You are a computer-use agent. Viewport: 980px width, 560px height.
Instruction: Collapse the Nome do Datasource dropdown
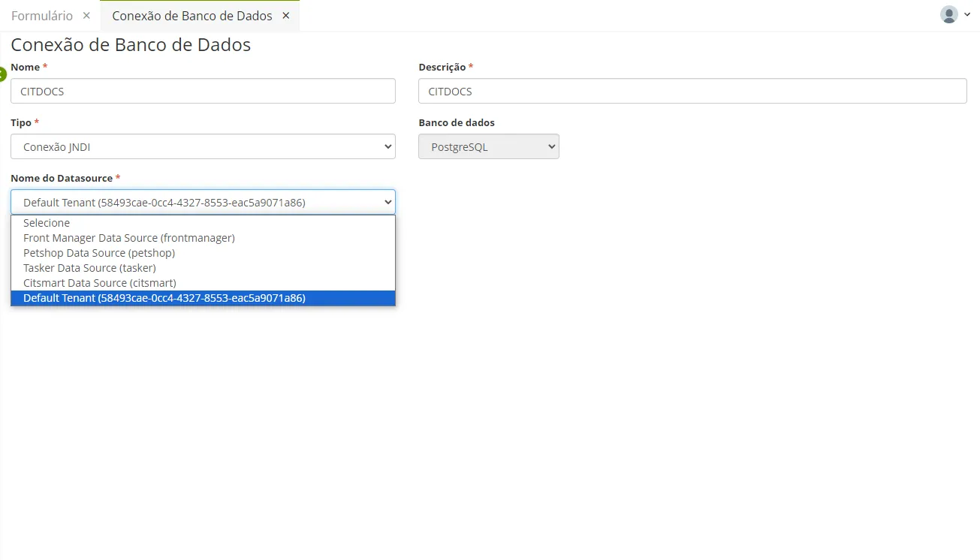[x=203, y=202]
